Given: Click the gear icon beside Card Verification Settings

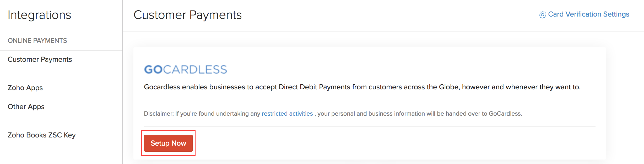Looking at the screenshot, I should 542,15.
